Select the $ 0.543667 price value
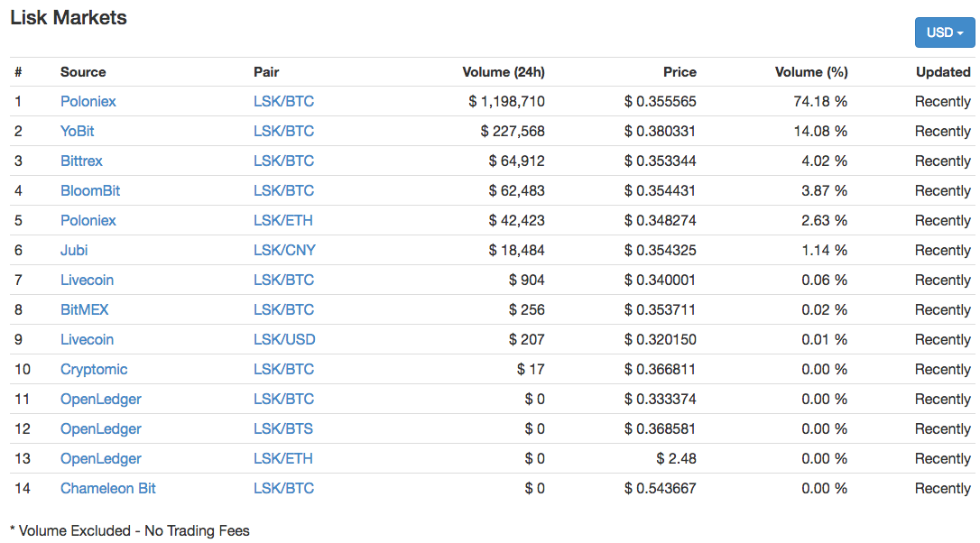This screenshot has width=980, height=543. point(660,489)
